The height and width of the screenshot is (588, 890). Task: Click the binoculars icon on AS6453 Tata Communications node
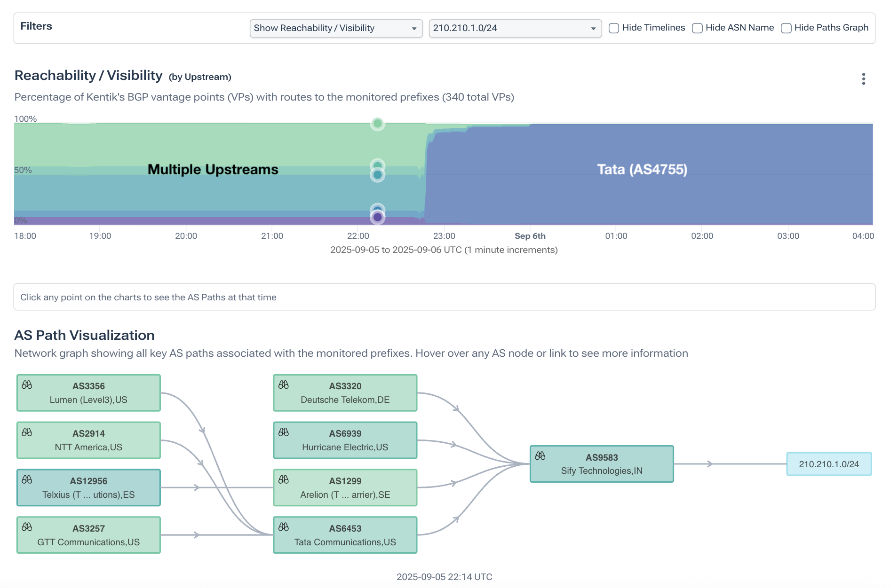pos(284,527)
